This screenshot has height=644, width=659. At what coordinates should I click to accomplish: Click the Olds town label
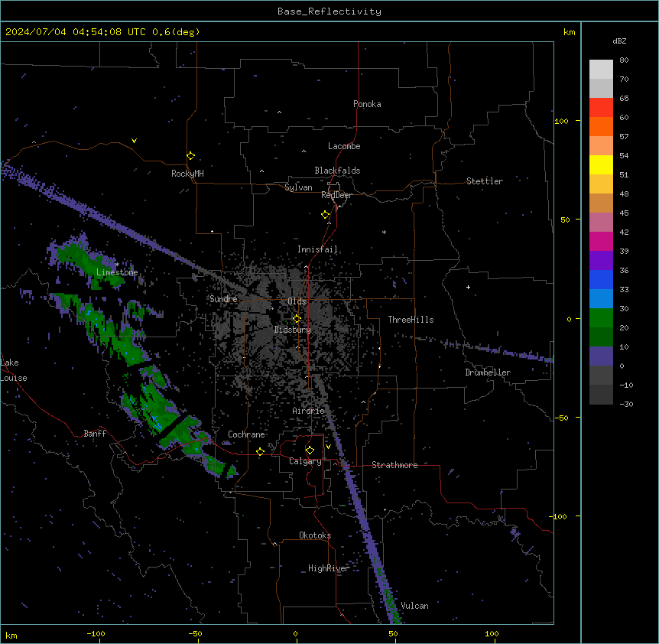click(x=297, y=301)
